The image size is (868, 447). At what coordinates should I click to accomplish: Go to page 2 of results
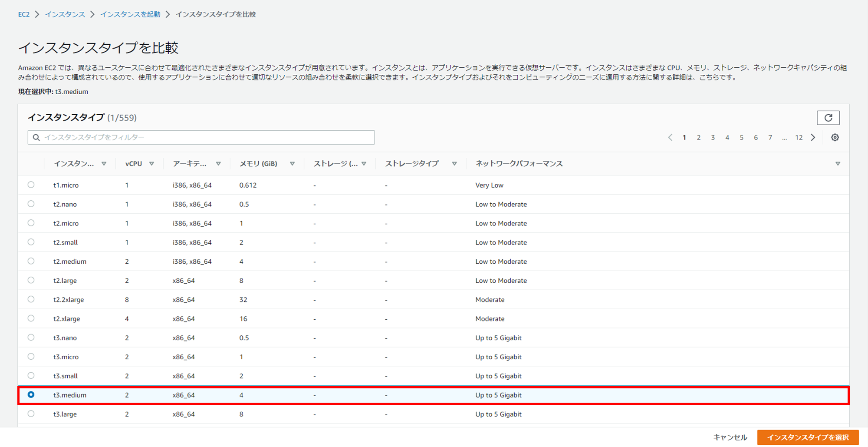[x=698, y=138]
